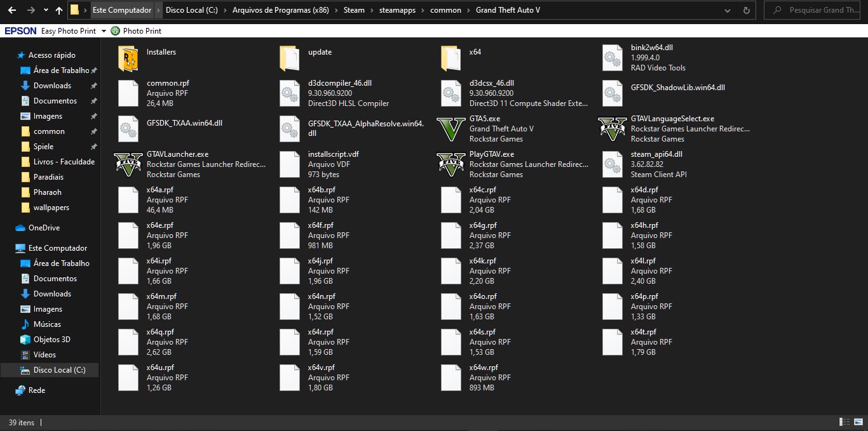Select the x64w.rpf file icon
This screenshot has width=868, height=431.
(451, 378)
